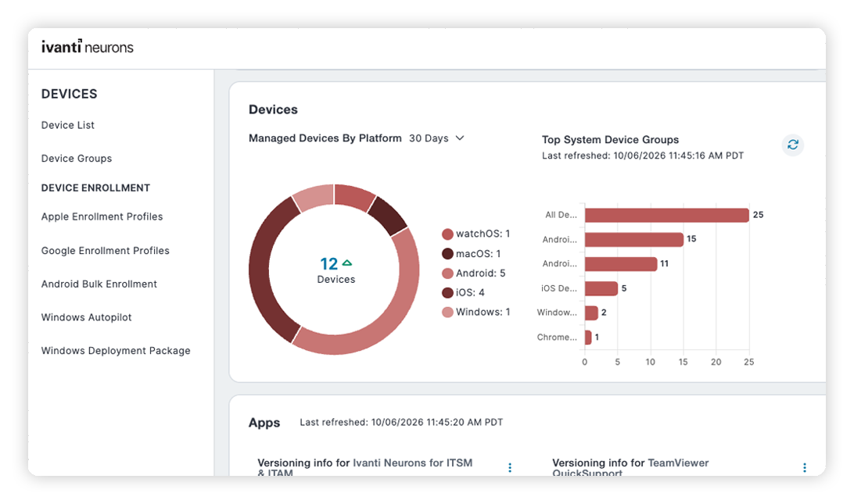This screenshot has width=854, height=504.
Task: Click the Managed Devices By Platform title
Action: pos(325,138)
